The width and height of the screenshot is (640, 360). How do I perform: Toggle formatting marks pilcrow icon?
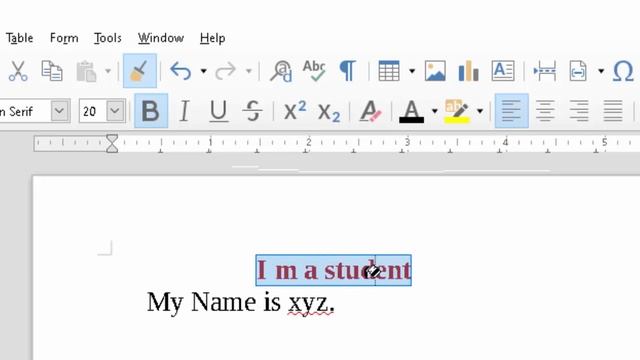tap(347, 71)
